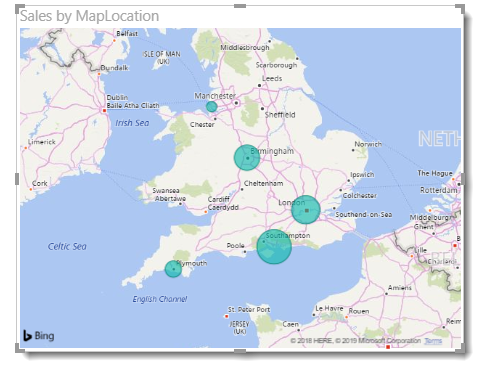Click the Rotterdam label
Screen dimensions: 499x380
pyautogui.click(x=439, y=190)
